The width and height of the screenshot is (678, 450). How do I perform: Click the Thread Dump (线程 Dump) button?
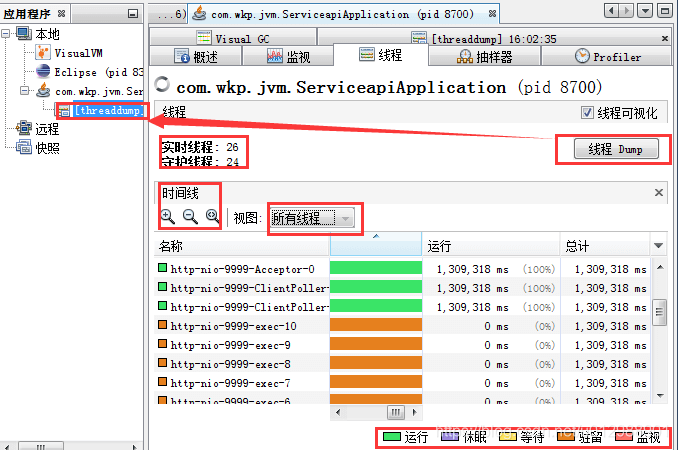[x=616, y=149]
